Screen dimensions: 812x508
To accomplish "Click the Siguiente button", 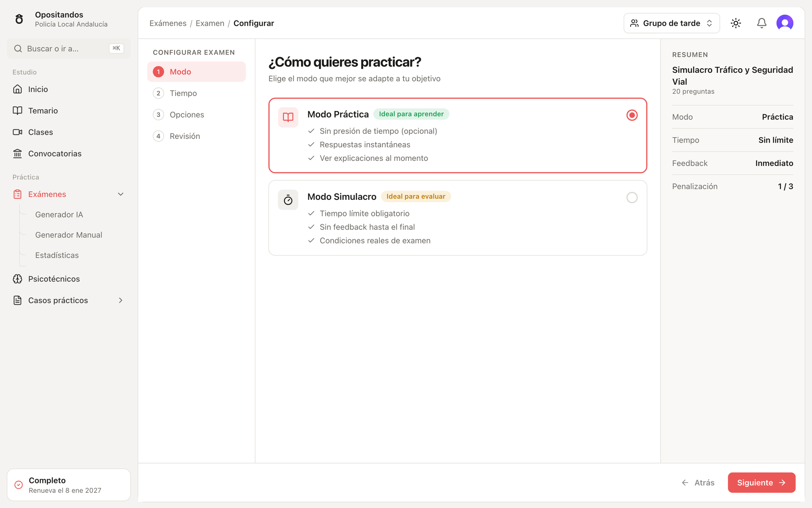I will (x=761, y=483).
